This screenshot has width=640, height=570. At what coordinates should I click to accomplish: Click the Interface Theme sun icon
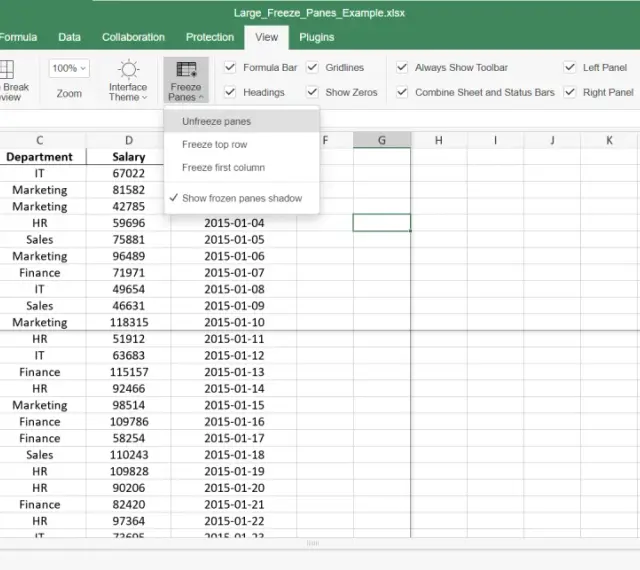(129, 69)
